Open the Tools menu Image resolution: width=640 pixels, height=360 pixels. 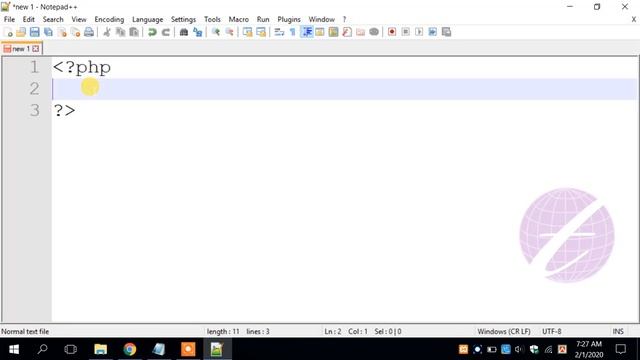pos(212,19)
